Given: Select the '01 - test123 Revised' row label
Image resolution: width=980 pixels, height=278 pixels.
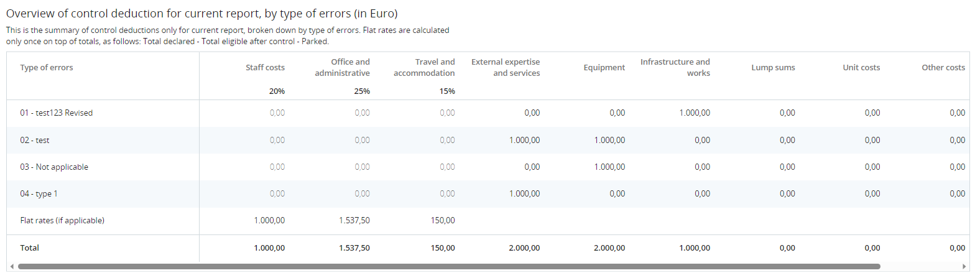Looking at the screenshot, I should 56,113.
